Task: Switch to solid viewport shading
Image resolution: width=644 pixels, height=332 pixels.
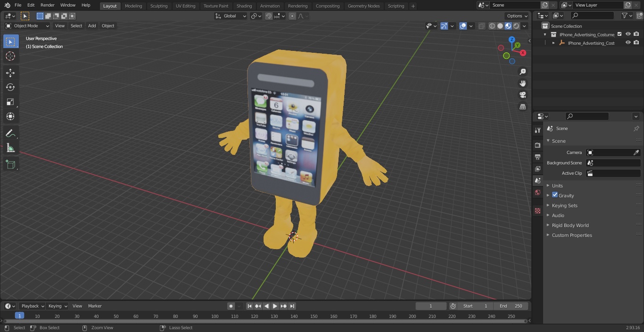Action: 500,26
